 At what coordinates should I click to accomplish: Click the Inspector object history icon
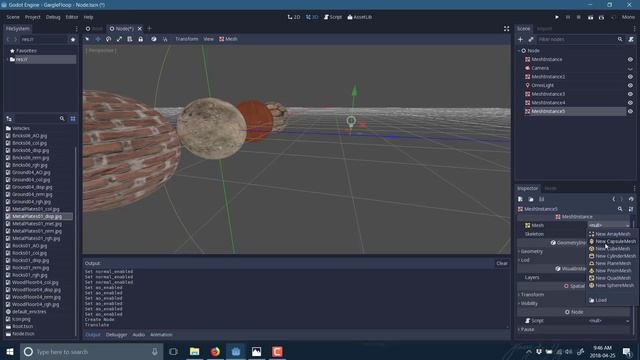pyautogui.click(x=631, y=199)
